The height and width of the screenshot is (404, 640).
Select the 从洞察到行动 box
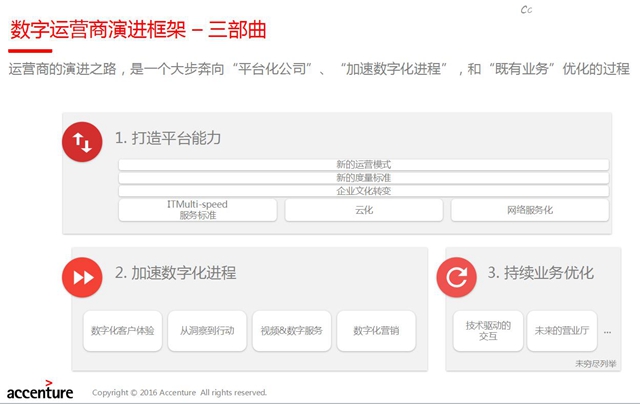pos(207,330)
